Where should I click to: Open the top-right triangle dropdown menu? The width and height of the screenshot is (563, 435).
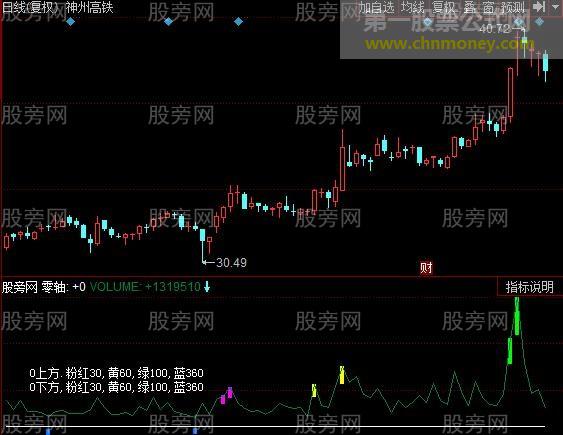click(x=555, y=6)
